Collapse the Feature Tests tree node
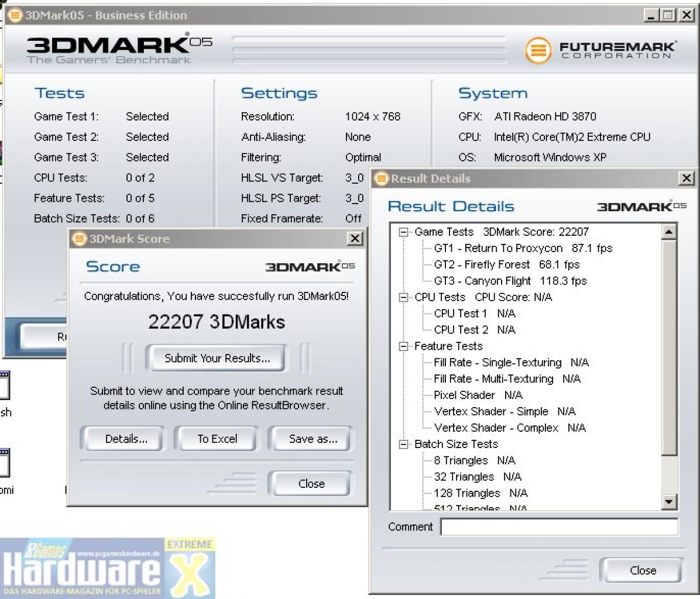 pos(404,346)
